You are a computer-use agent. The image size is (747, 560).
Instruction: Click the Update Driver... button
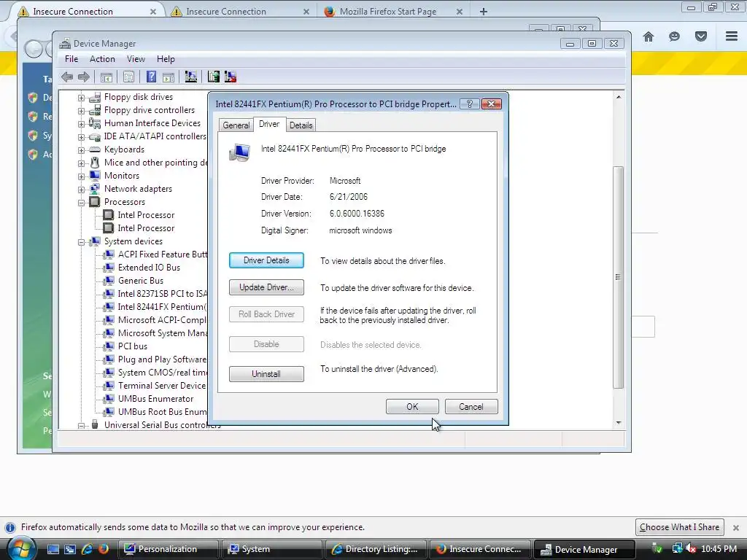point(266,287)
